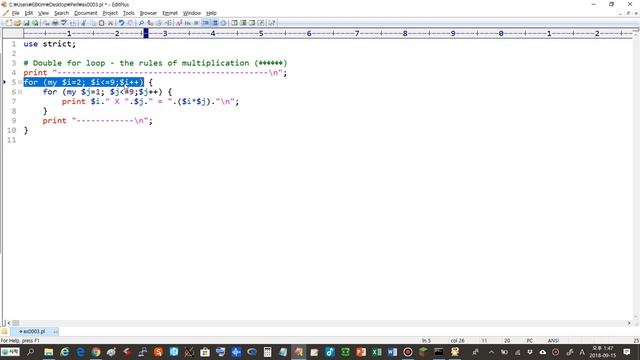Click the taskbar search magnifier icon
Viewport: 640px width, 360px height.
(30, 352)
